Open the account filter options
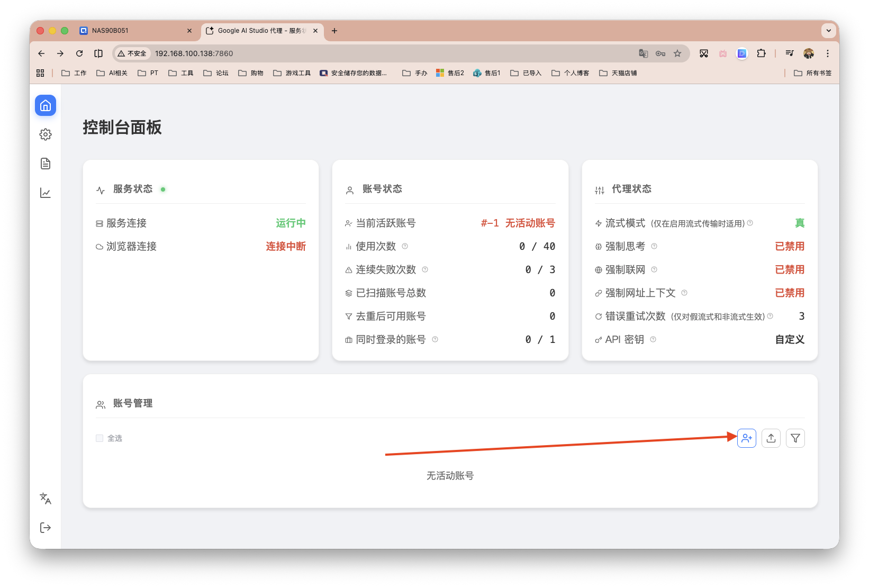This screenshot has height=588, width=869. point(795,438)
